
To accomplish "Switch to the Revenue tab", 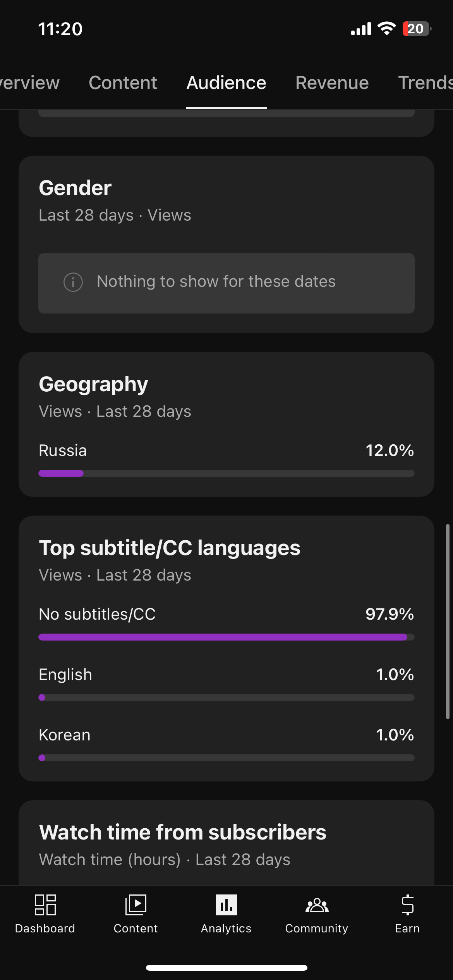I will coord(332,83).
